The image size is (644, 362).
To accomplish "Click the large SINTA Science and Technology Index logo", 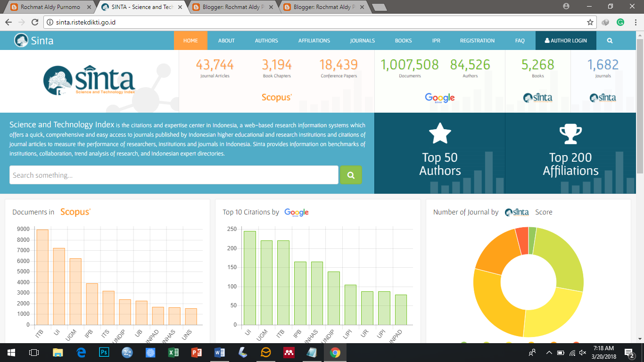I will 89,81.
